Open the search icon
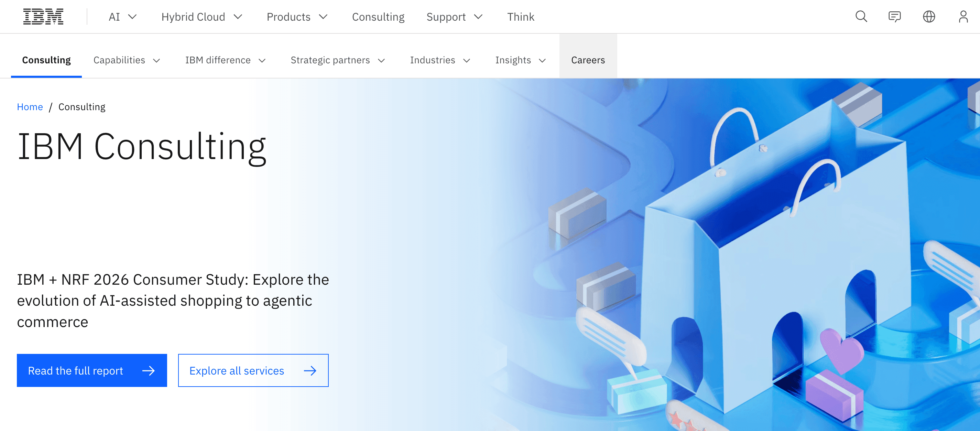Viewport: 980px width, 431px height. 861,17
